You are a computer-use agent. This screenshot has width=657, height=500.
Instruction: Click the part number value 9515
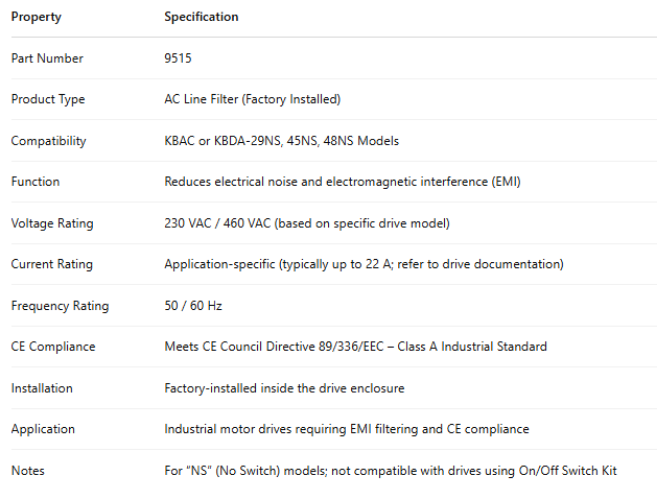point(178,58)
